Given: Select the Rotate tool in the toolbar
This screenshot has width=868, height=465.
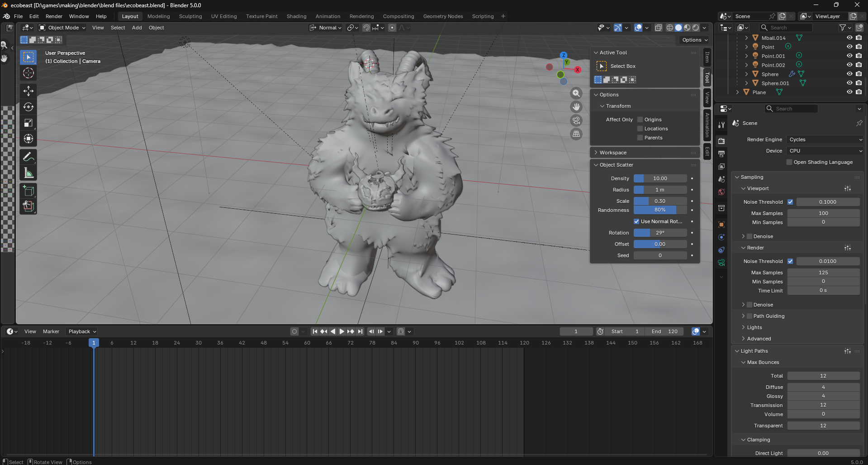Looking at the screenshot, I should [28, 107].
